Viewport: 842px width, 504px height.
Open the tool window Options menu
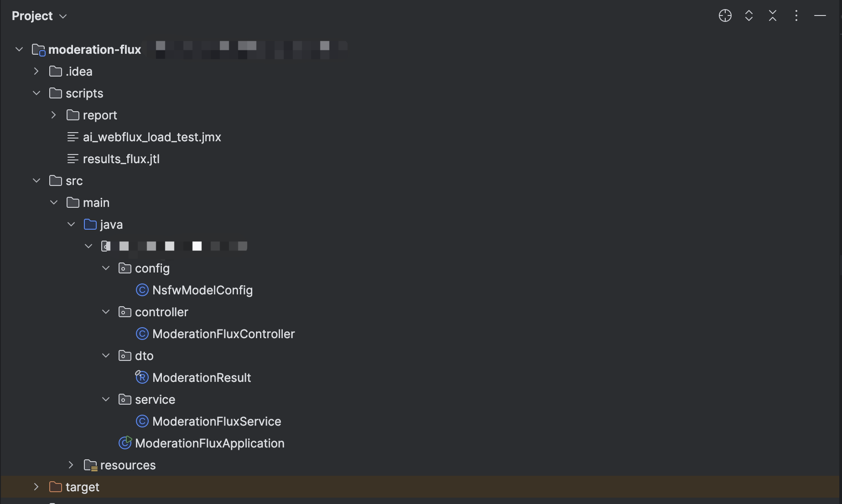coord(796,15)
